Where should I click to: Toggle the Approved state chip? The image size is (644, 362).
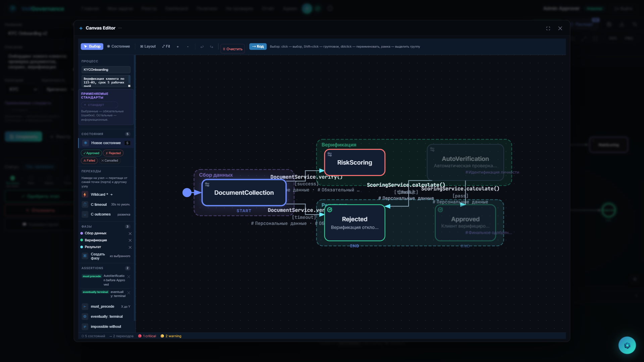91,153
